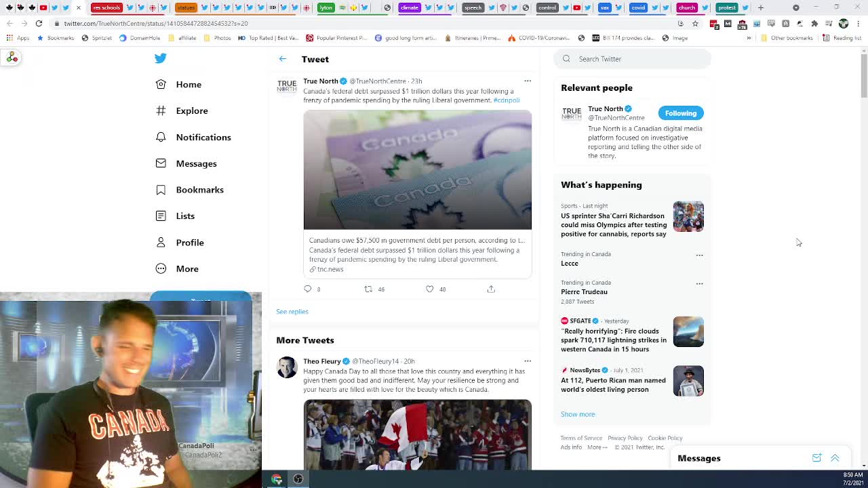Open #cdnpoli hashtag
Screen dimensions: 868x488
pyautogui.click(x=507, y=100)
